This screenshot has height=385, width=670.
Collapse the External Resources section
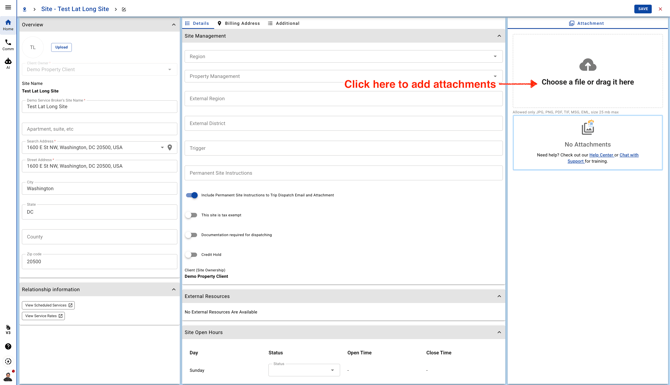point(499,296)
